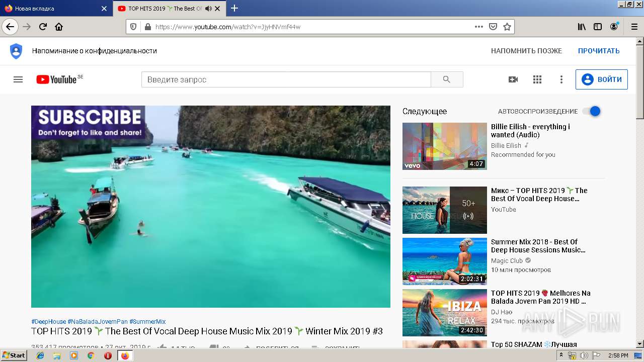Image resolution: width=644 pixels, height=362 pixels.
Task: Save page to Pocket
Action: click(493, 27)
